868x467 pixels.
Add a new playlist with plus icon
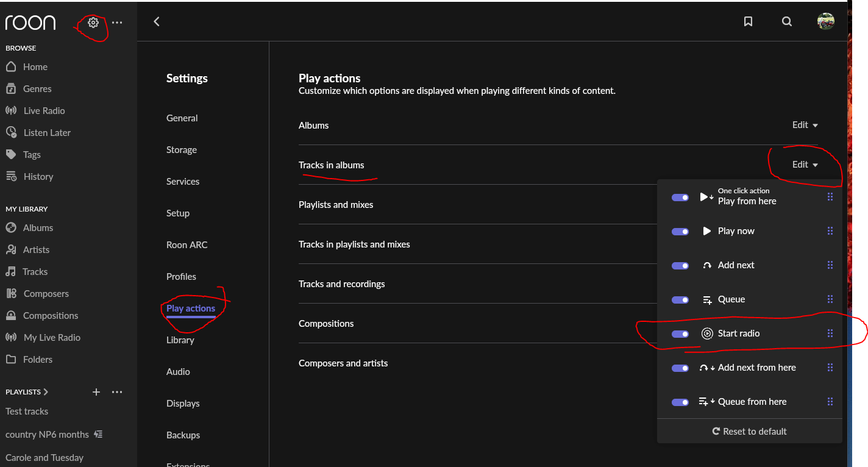point(96,392)
